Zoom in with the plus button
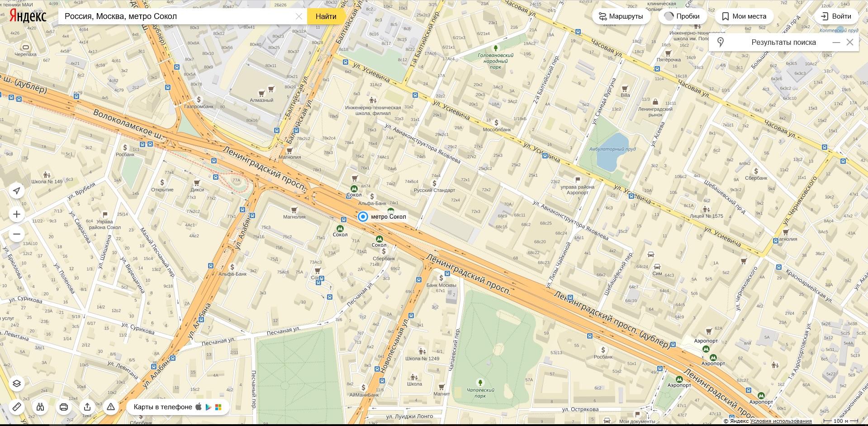The width and height of the screenshot is (868, 426). 17,214
